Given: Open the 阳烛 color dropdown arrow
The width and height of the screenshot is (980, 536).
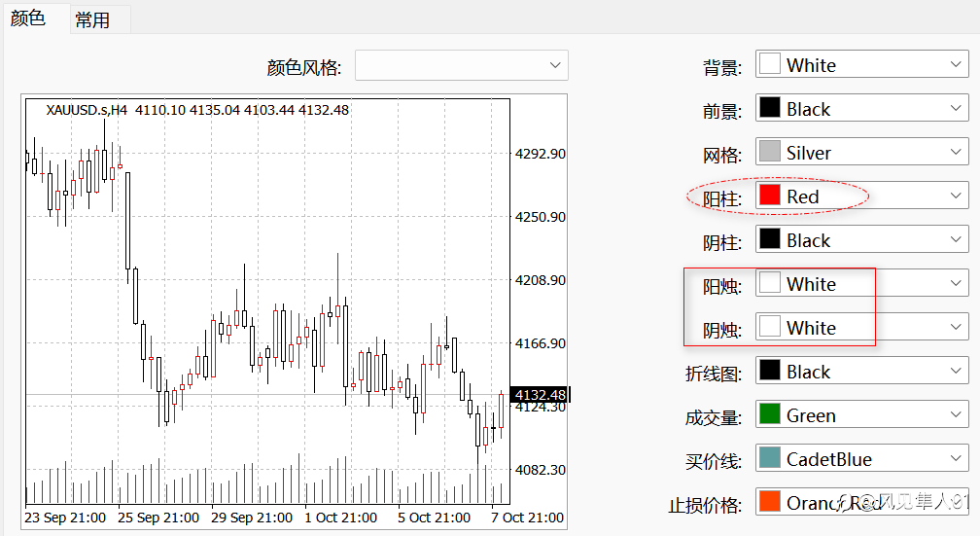Looking at the screenshot, I should click(955, 283).
